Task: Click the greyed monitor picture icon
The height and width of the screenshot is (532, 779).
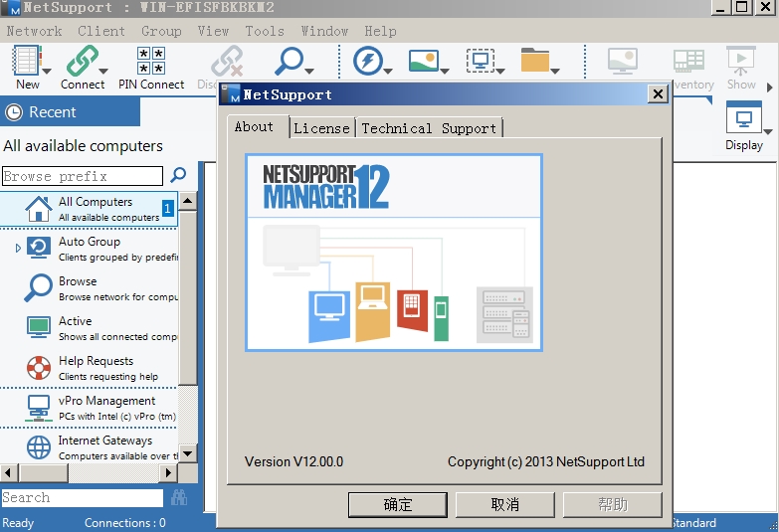Action: pyautogui.click(x=622, y=61)
